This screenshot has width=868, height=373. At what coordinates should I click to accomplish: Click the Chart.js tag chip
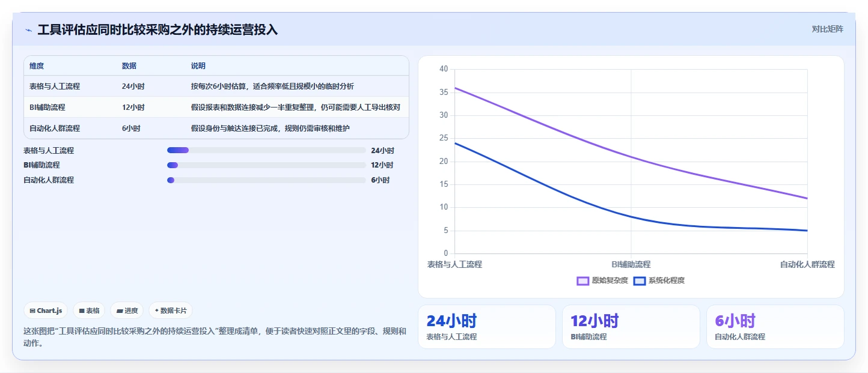pos(46,311)
